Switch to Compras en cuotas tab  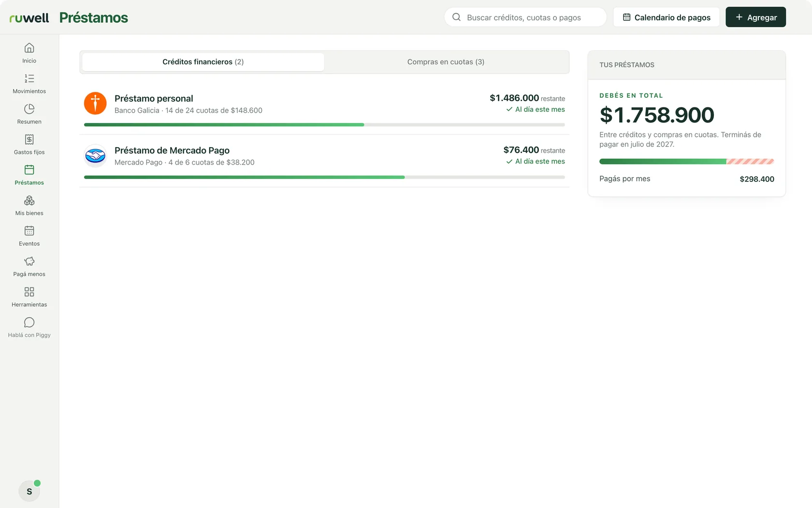pos(446,62)
